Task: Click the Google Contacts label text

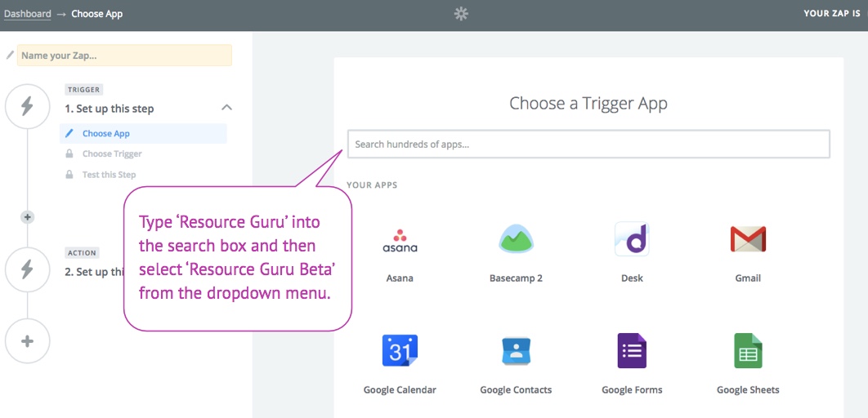Action: tap(516, 389)
